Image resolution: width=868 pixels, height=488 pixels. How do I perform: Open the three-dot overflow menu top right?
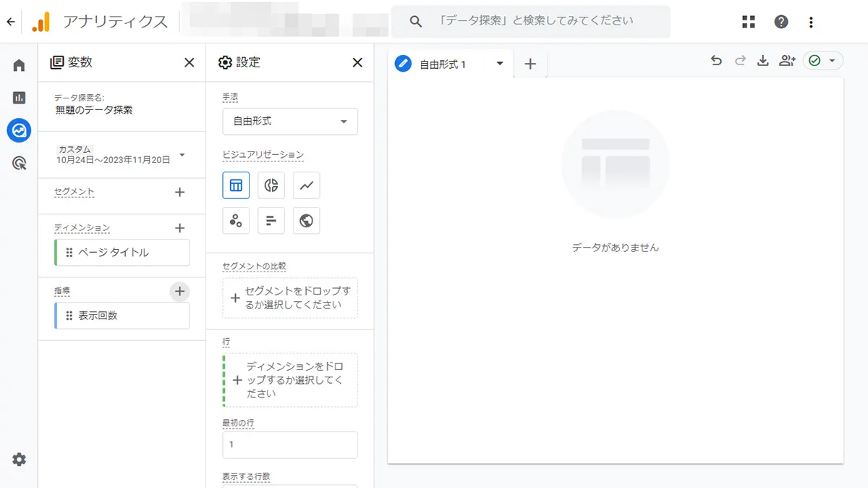[x=812, y=22]
